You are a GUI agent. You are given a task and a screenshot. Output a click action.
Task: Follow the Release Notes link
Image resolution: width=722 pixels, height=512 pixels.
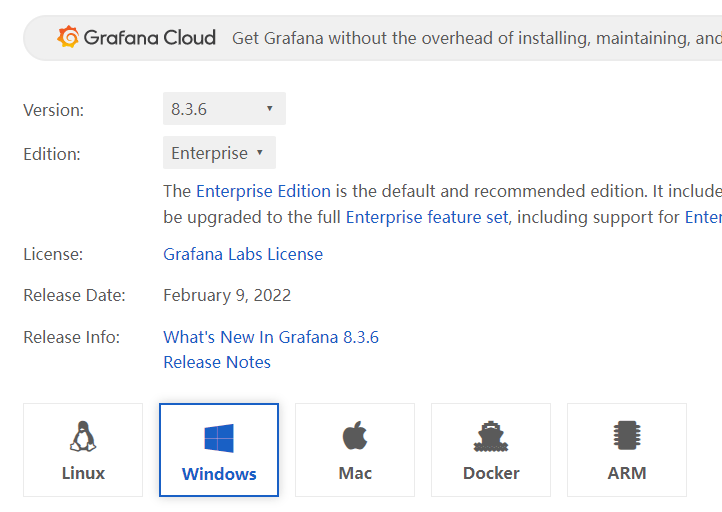click(217, 362)
